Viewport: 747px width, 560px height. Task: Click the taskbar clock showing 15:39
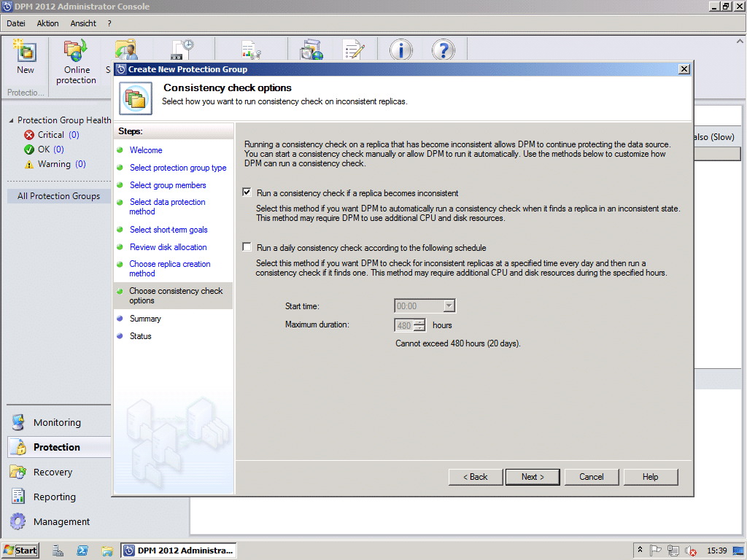[716, 551]
